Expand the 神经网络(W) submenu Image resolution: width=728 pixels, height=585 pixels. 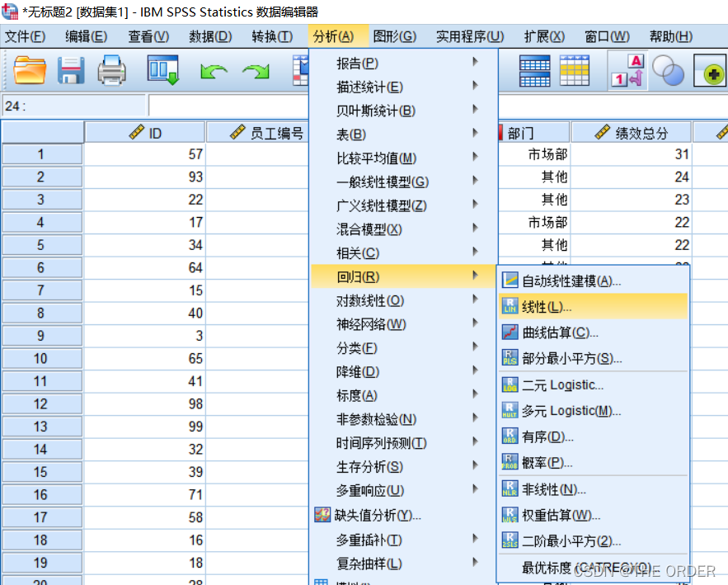point(404,324)
